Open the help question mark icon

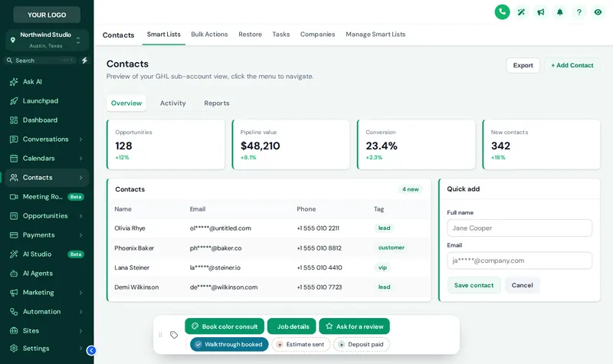tap(579, 12)
